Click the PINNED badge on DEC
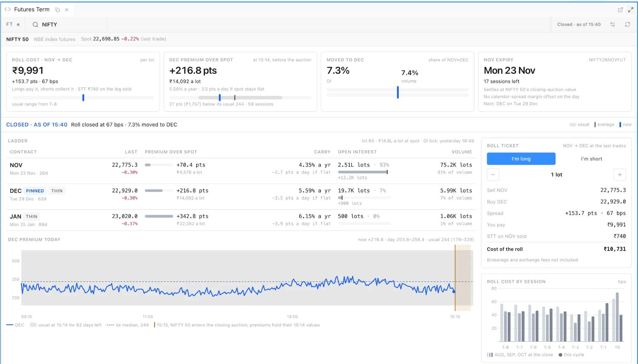The height and width of the screenshot is (364, 638). coord(35,191)
